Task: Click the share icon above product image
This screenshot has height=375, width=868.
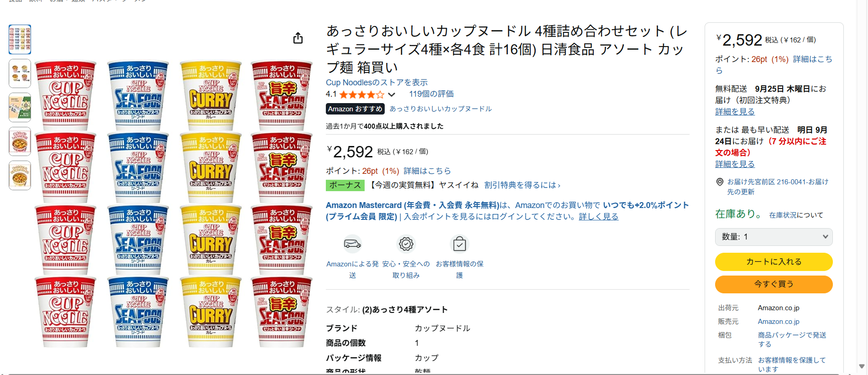Action: click(298, 38)
